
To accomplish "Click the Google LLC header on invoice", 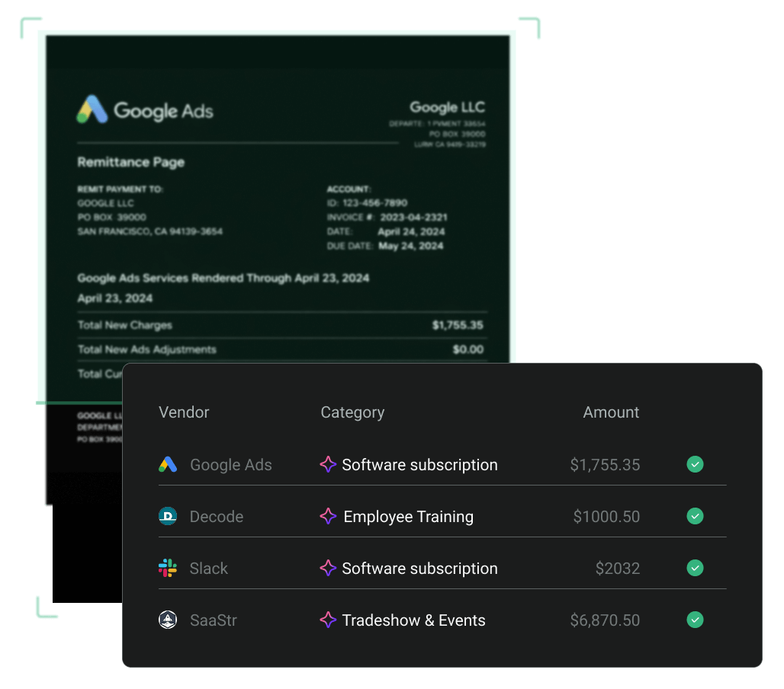I will 448,107.
